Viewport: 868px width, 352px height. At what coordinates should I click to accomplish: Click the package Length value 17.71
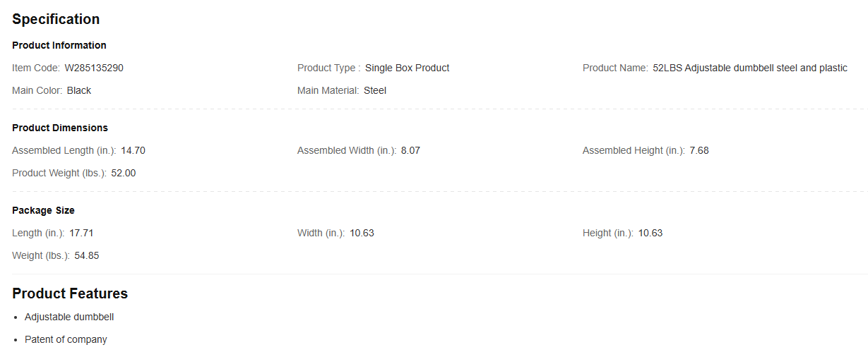pyautogui.click(x=81, y=233)
